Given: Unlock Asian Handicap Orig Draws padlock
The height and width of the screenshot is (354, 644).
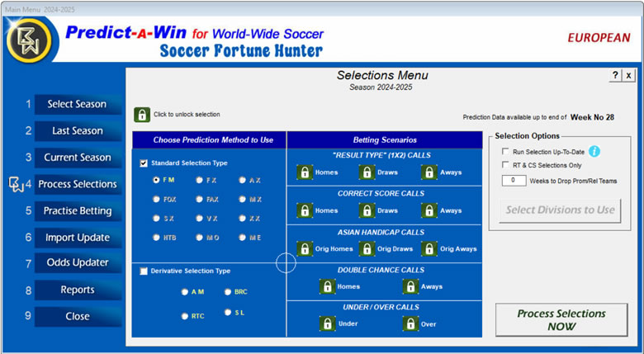Looking at the screenshot, I should click(367, 249).
